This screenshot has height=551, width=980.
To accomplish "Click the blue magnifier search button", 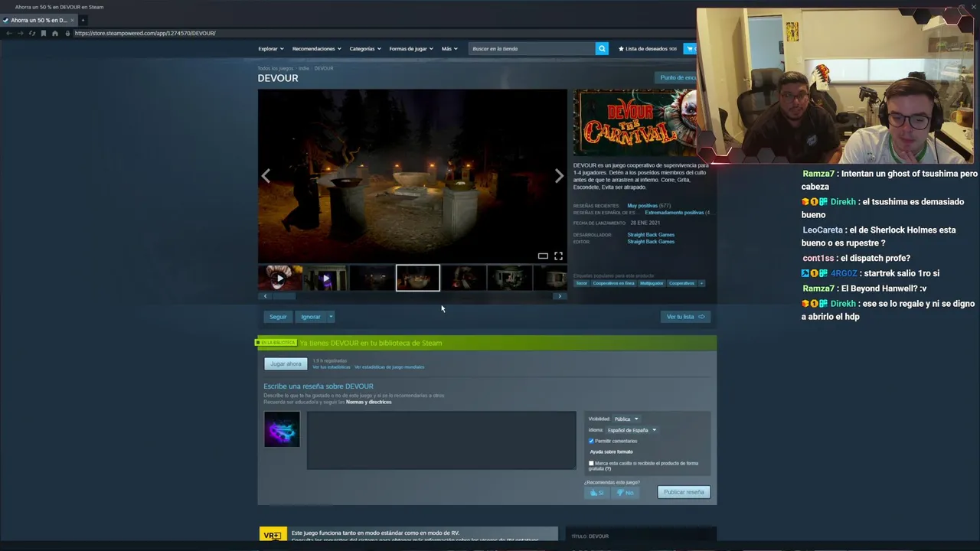I will (602, 48).
